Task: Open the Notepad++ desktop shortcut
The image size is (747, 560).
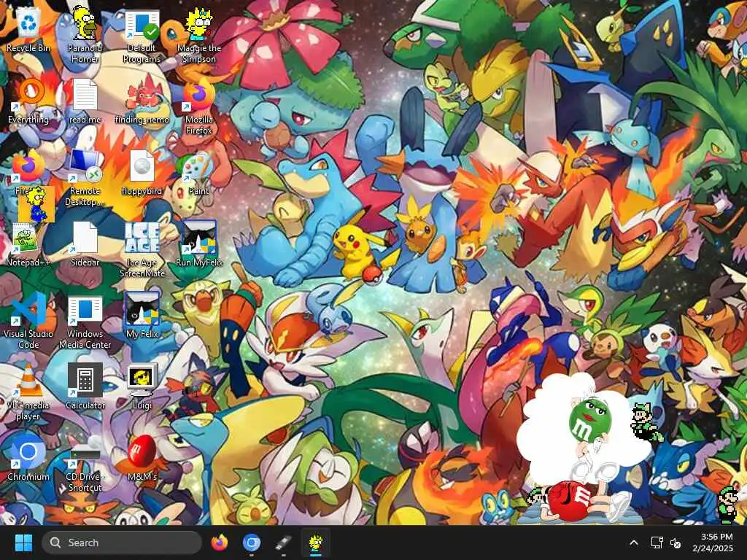Action: (x=28, y=244)
